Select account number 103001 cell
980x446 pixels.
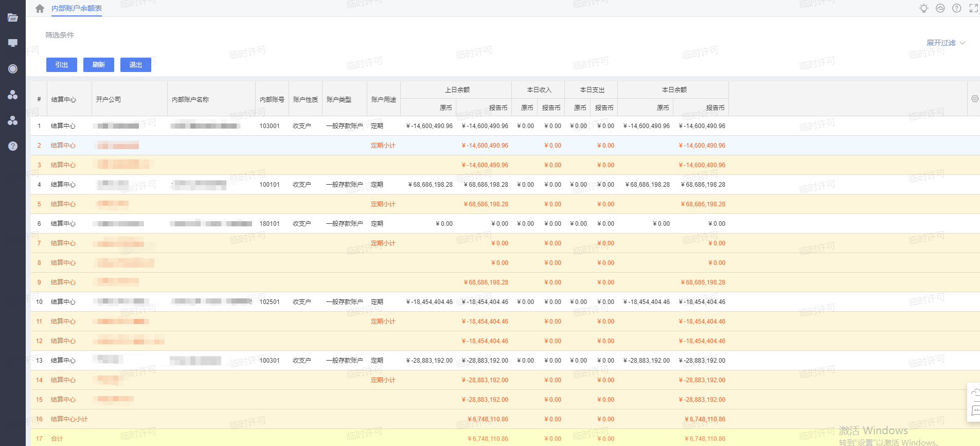[270, 126]
